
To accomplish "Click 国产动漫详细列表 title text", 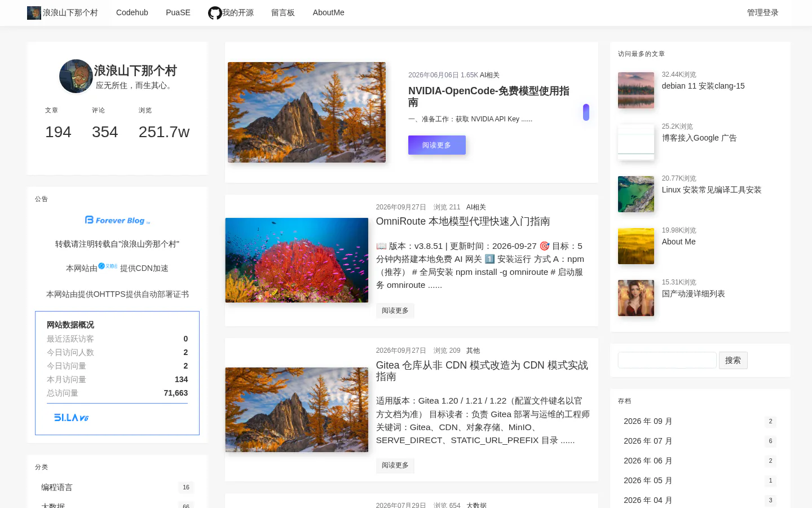I will [x=694, y=294].
